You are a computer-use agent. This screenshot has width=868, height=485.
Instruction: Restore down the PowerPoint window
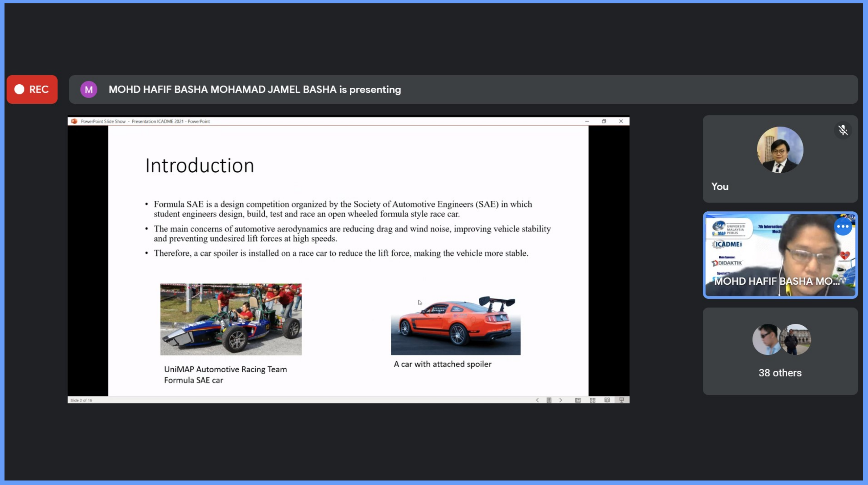[604, 121]
